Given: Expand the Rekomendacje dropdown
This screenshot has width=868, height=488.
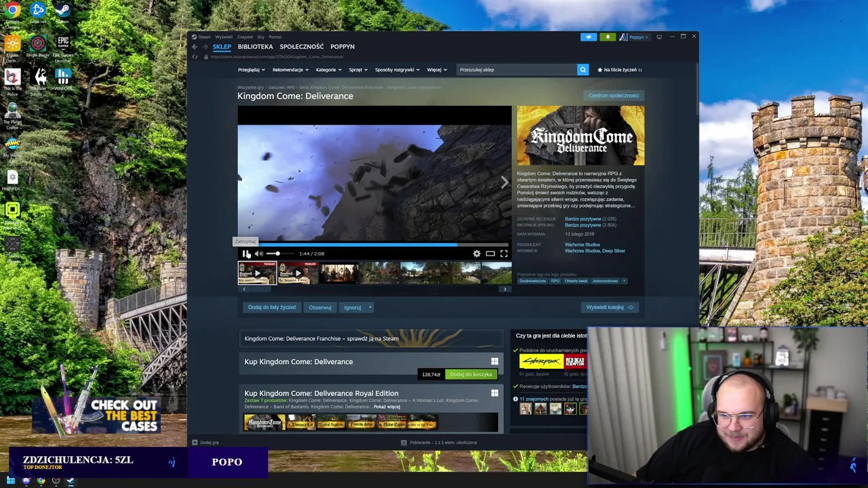Looking at the screenshot, I should click(290, 69).
